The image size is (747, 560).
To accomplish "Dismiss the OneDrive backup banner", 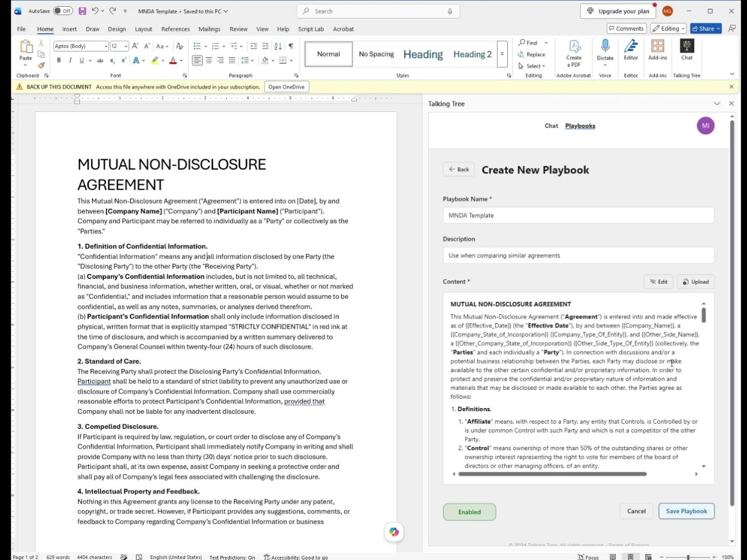I will pyautogui.click(x=731, y=87).
